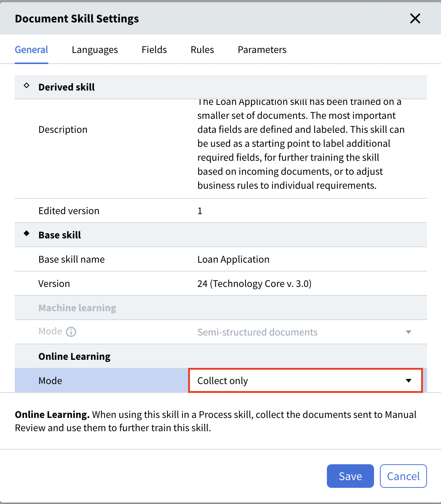Collapse the Base skill section diamond icon
The width and height of the screenshot is (441, 504).
(x=27, y=234)
